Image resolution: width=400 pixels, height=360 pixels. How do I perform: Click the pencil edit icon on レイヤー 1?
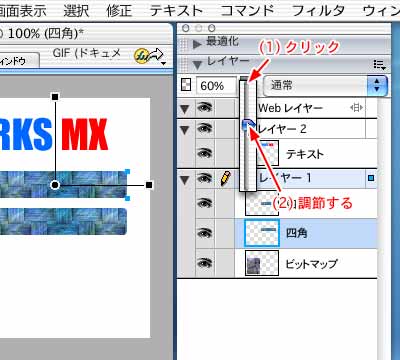pos(226,179)
